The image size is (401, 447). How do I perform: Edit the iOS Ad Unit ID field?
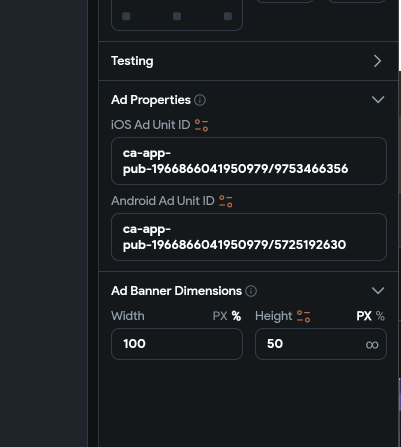(249, 161)
